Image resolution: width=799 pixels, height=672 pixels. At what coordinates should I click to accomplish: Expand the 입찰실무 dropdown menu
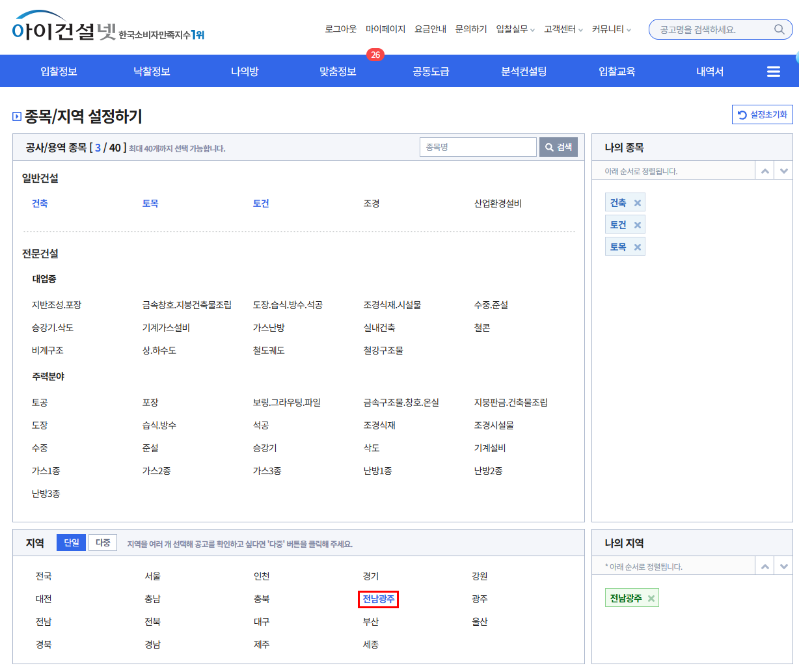(x=515, y=29)
